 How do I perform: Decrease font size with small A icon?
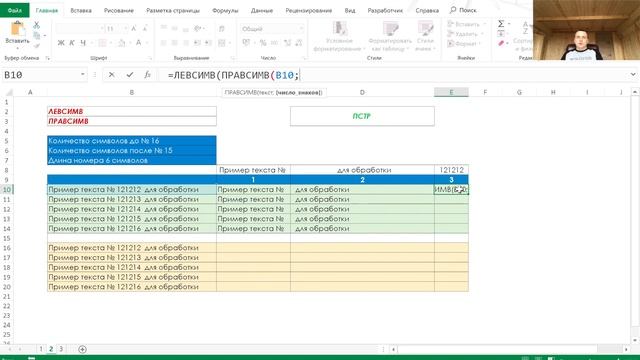144,29
